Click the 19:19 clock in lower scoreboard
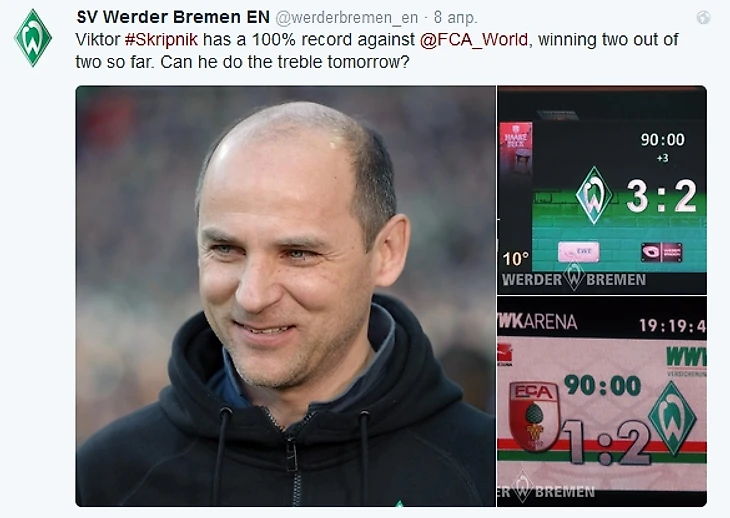This screenshot has width=730, height=518. point(672,325)
